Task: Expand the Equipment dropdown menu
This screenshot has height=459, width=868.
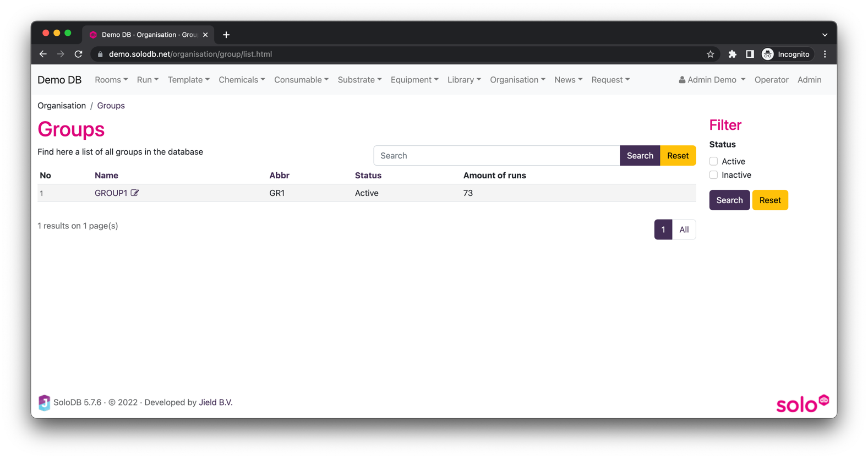Action: click(414, 80)
